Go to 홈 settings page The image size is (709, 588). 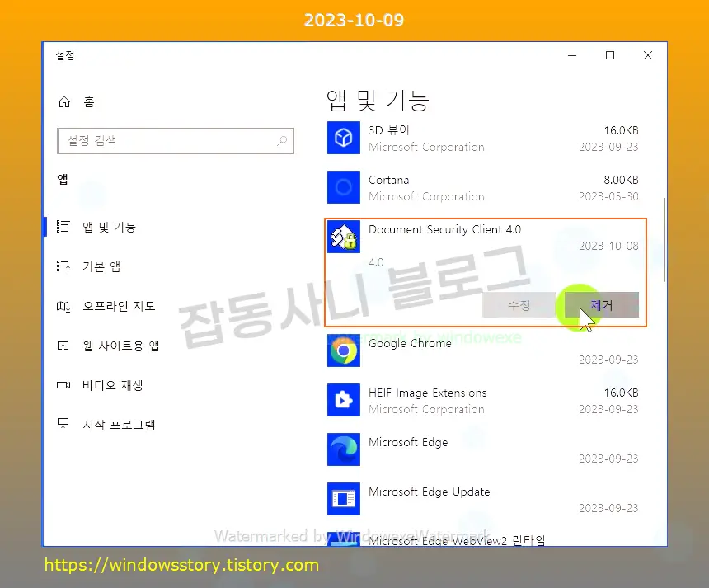tap(89, 102)
